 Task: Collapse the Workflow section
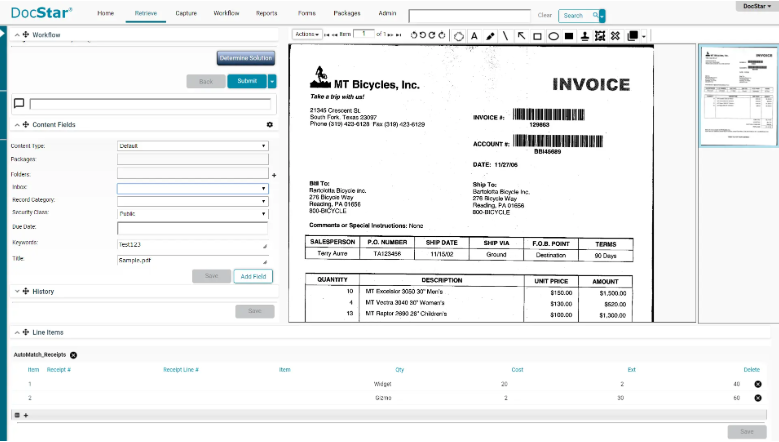pos(18,35)
